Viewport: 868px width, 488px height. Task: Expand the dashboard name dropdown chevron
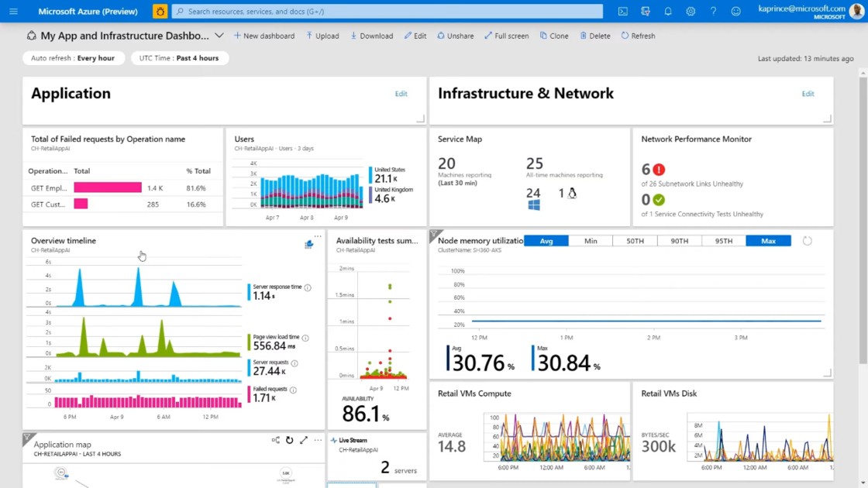coord(219,36)
